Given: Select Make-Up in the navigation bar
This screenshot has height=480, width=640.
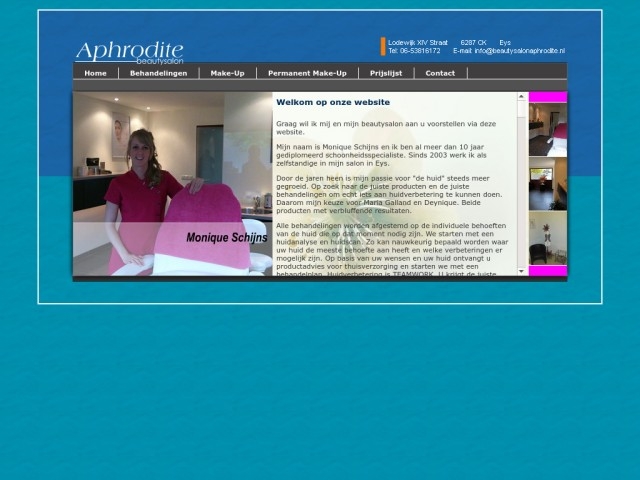Looking at the screenshot, I should point(227,73).
